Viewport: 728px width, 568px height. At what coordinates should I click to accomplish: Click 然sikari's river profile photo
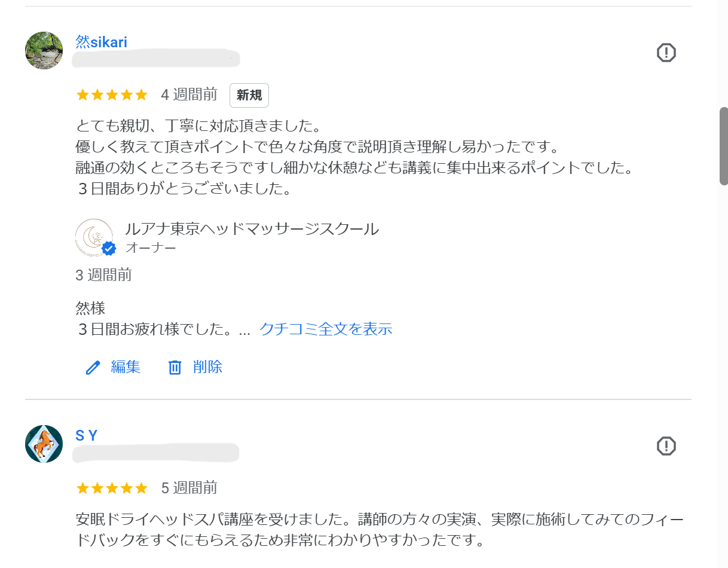click(43, 51)
